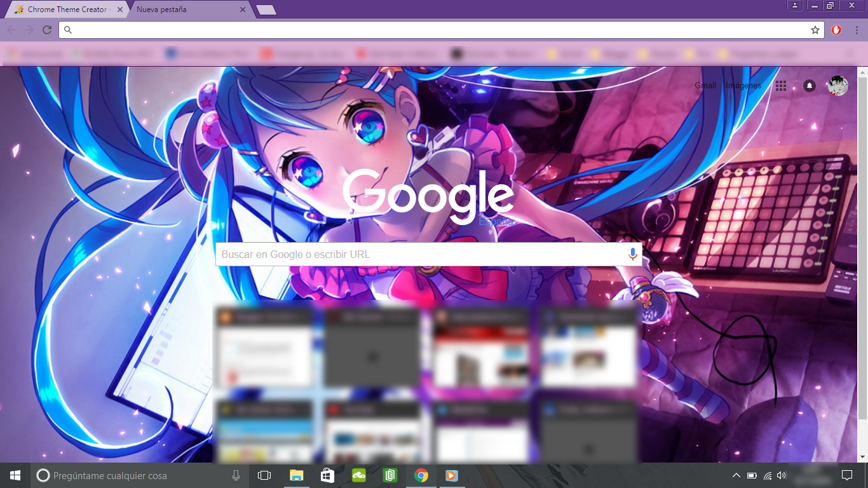Show hidden system tray icons

[x=736, y=475]
